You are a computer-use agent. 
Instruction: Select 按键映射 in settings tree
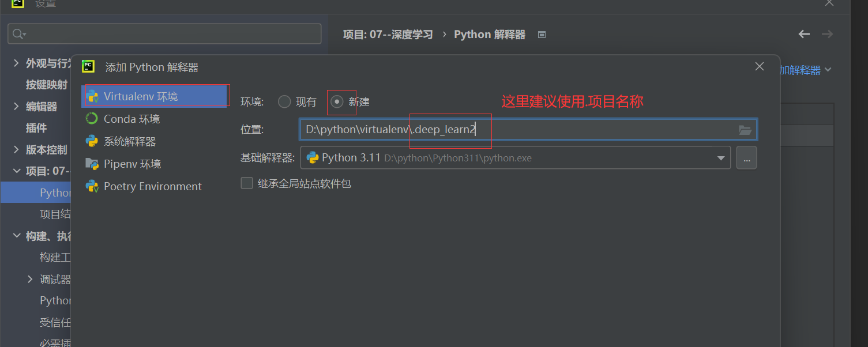(47, 85)
